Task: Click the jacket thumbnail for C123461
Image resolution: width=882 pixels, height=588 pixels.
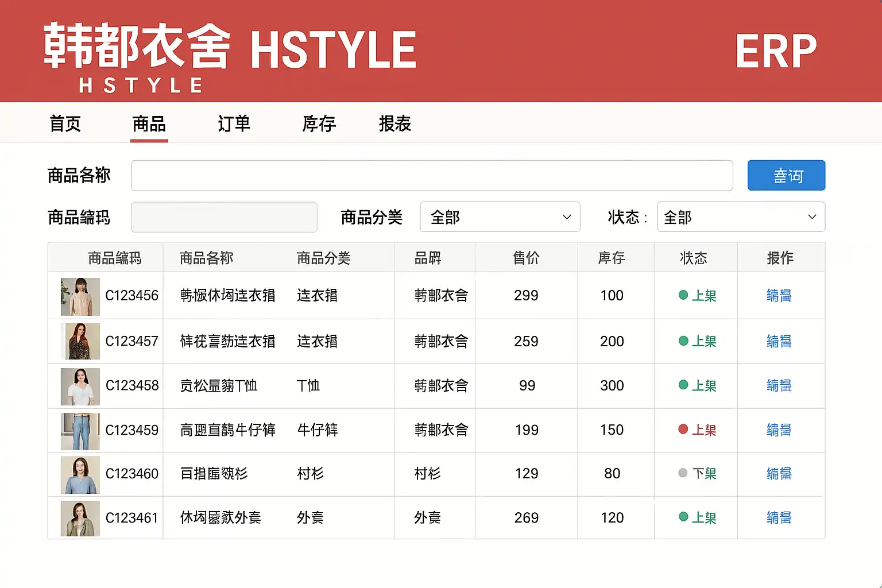Action: click(x=80, y=518)
